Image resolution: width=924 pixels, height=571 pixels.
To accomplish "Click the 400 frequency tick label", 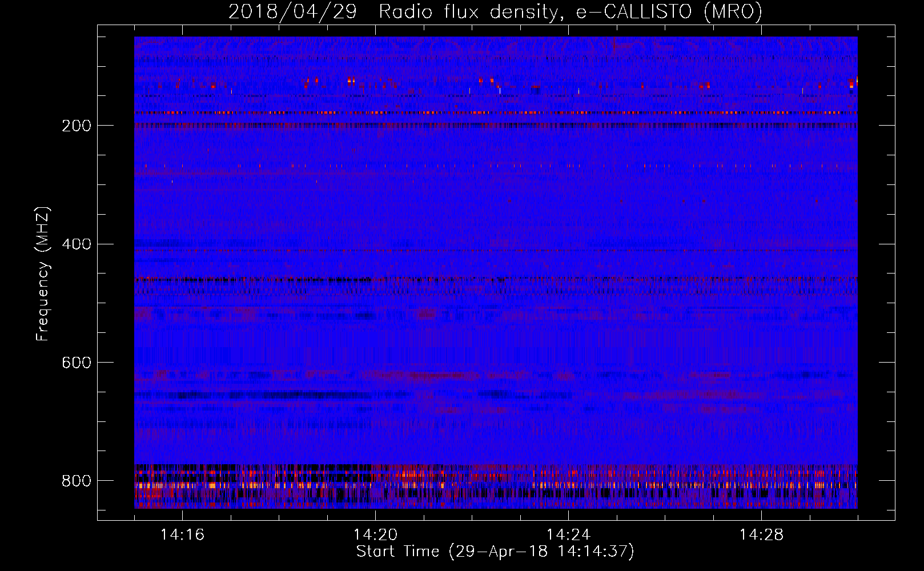I will (77, 244).
